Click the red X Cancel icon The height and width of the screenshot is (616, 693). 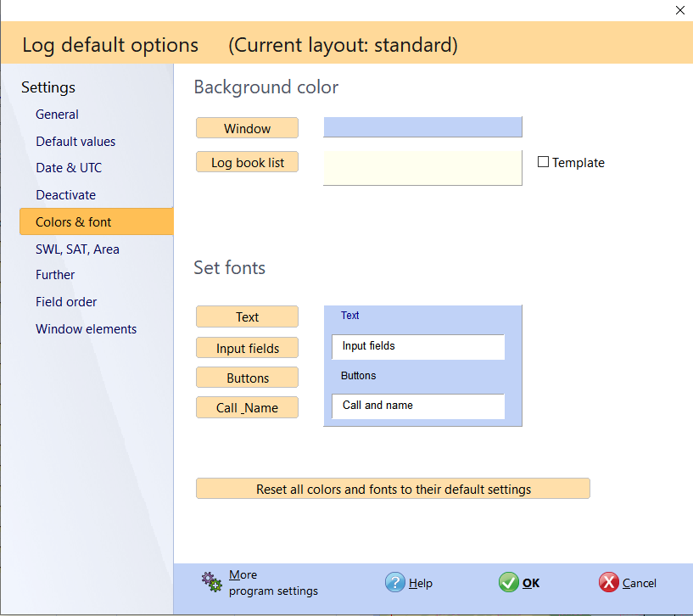[x=608, y=582]
